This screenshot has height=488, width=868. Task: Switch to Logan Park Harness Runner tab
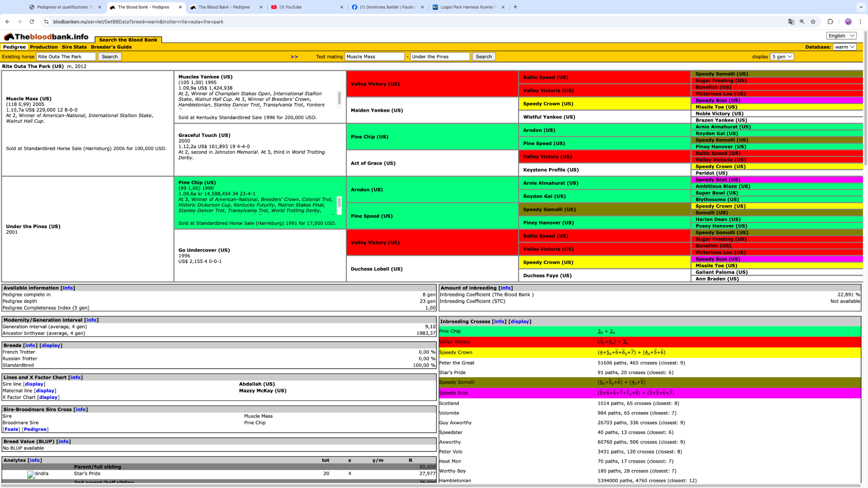(468, 7)
